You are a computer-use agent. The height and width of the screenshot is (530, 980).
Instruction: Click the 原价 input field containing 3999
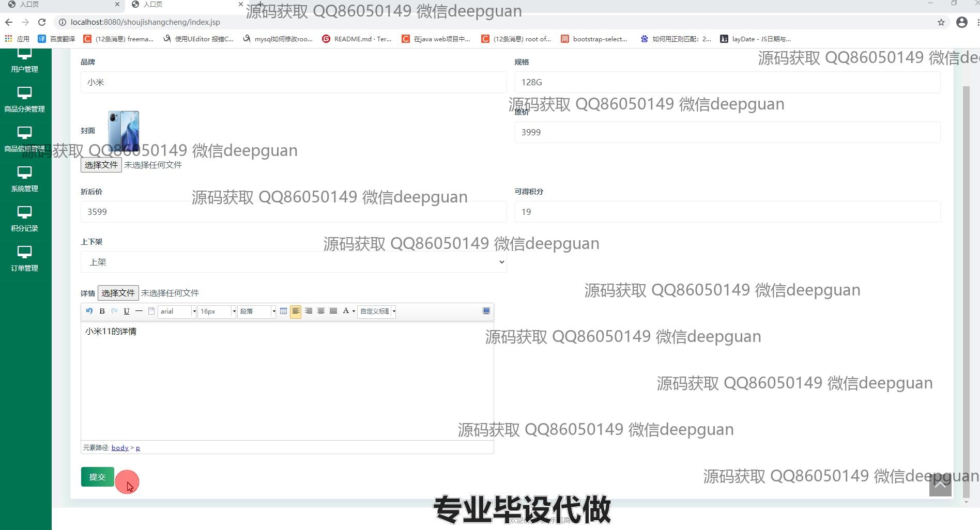(727, 132)
